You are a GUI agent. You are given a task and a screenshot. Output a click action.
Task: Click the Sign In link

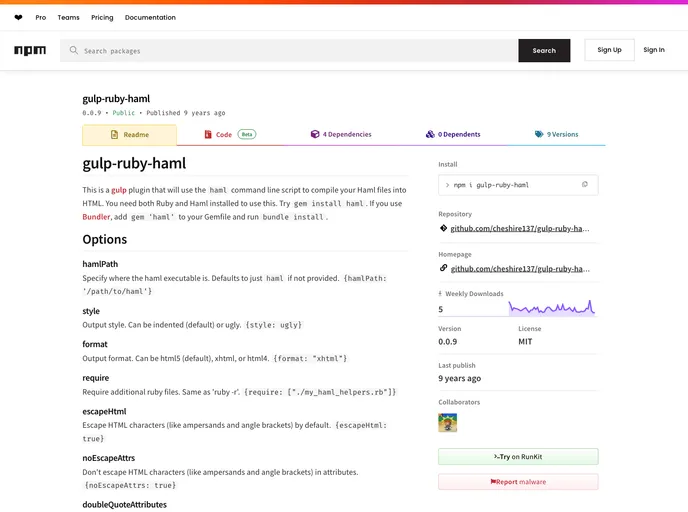click(x=654, y=50)
